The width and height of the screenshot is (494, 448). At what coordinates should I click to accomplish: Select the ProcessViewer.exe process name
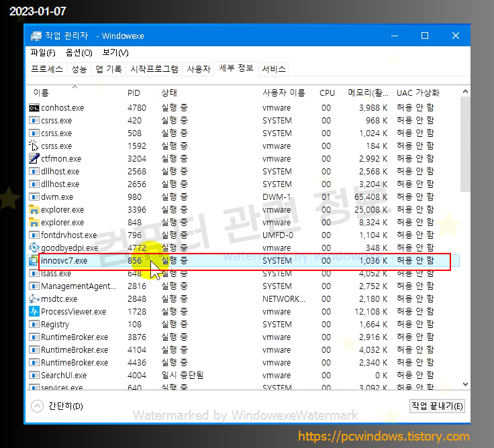(x=73, y=312)
